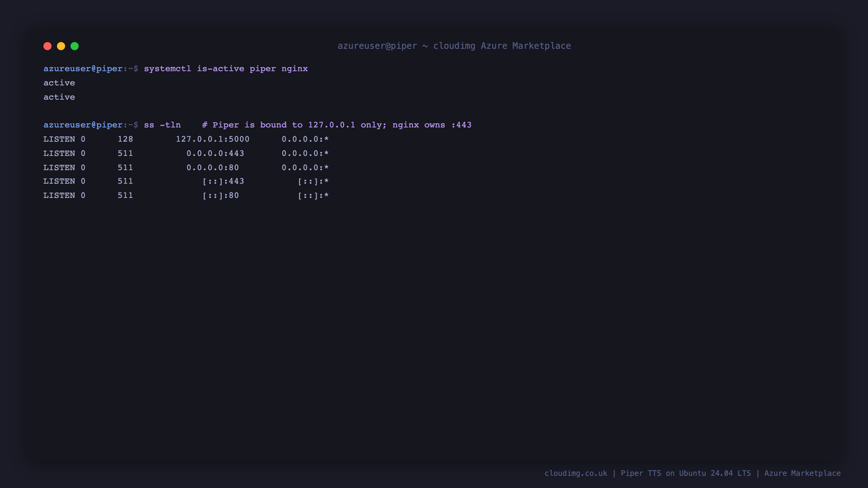Click the green maximize window dot

pyautogui.click(x=75, y=46)
